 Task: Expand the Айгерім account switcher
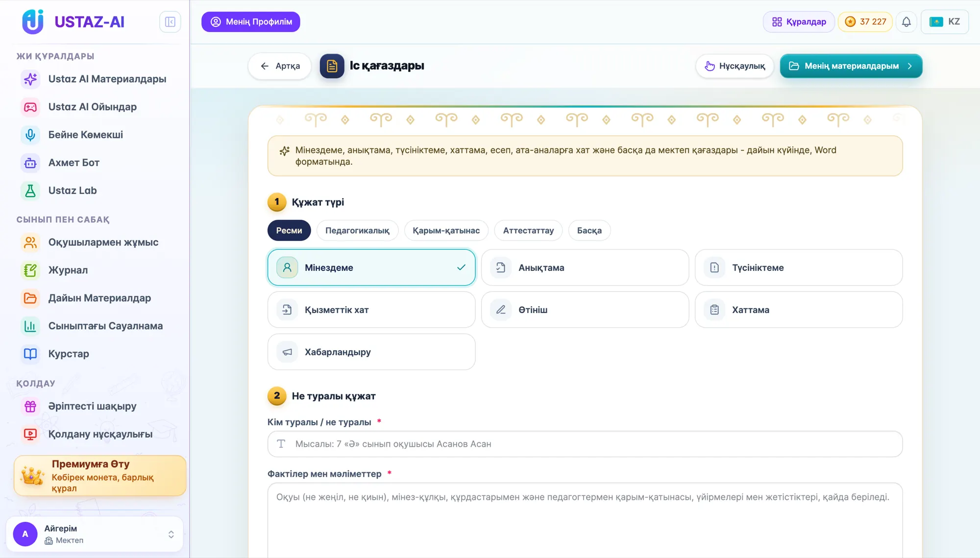pos(95,534)
